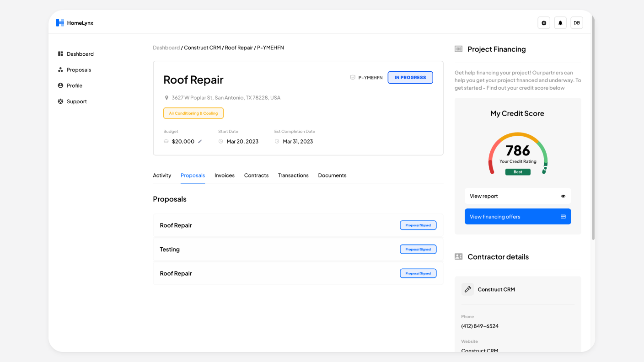This screenshot has width=644, height=362.
Task: Click the IN PROGRESS status button
Action: [x=410, y=78]
